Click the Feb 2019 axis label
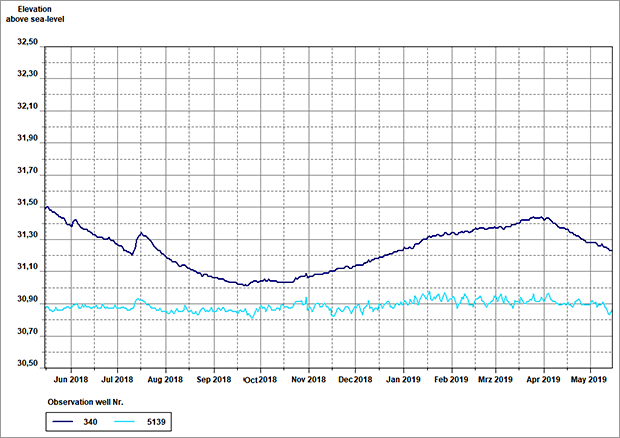This screenshot has height=438, width=620. point(451,379)
